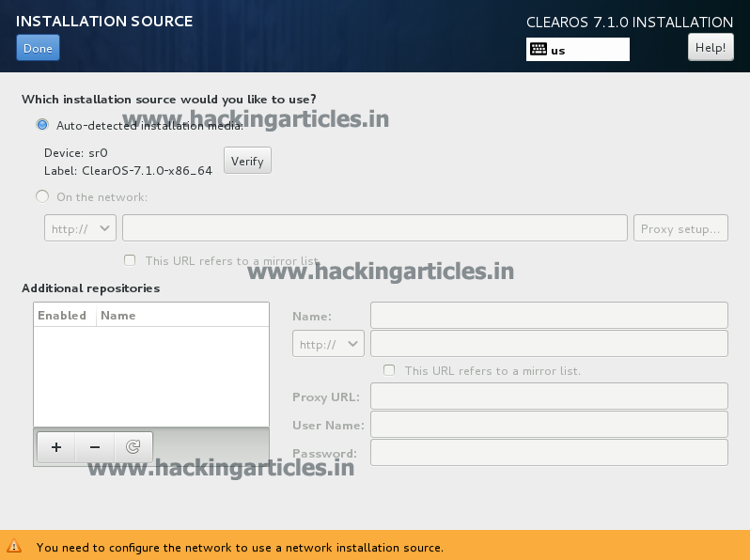The width and height of the screenshot is (750, 560).
Task: Click the 'Additional repositories' heading
Action: coord(91,288)
